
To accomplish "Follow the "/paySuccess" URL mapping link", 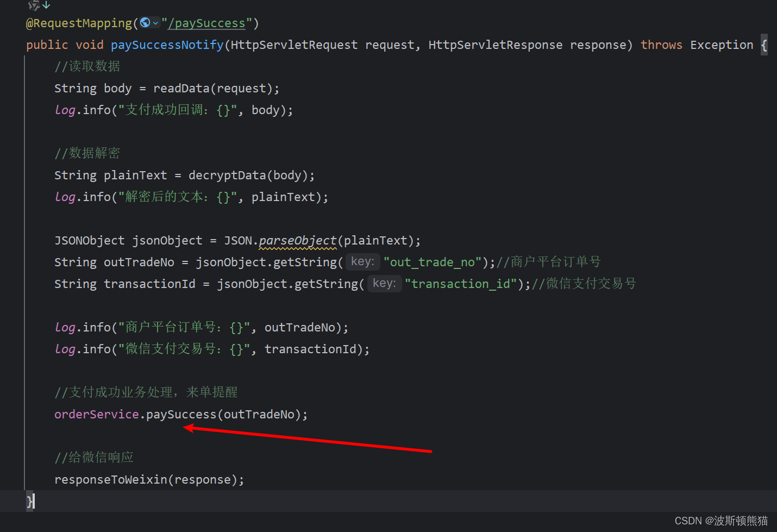I will [206, 23].
